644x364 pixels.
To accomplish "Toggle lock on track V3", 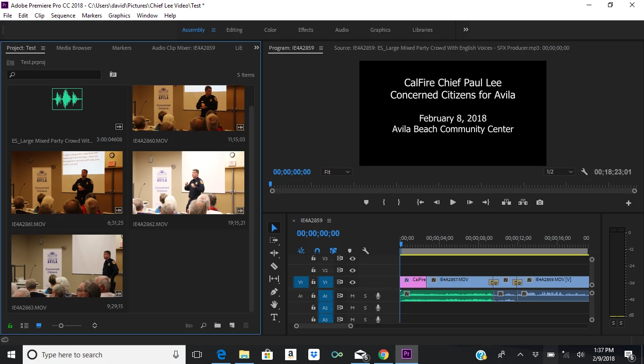I will coord(313,258).
